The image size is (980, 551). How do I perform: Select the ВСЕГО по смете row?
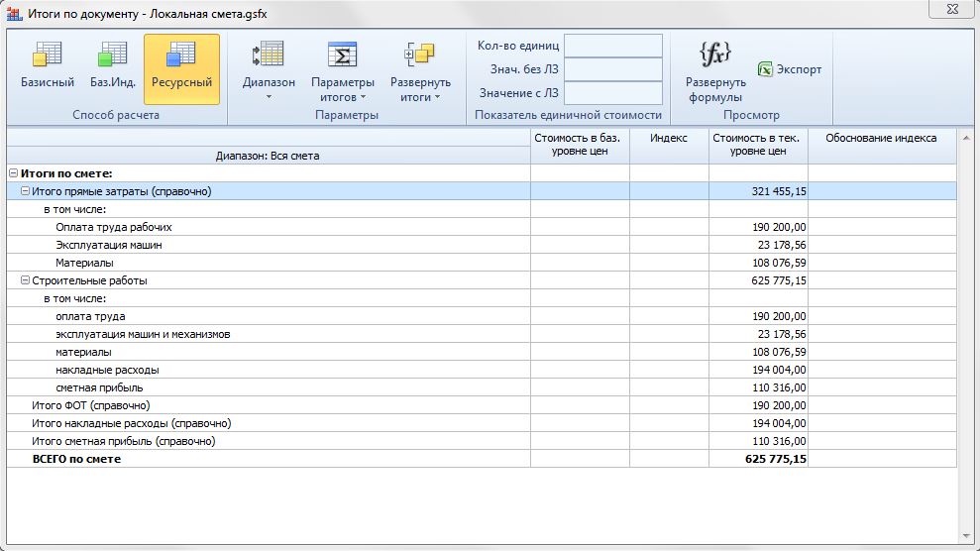(76, 459)
